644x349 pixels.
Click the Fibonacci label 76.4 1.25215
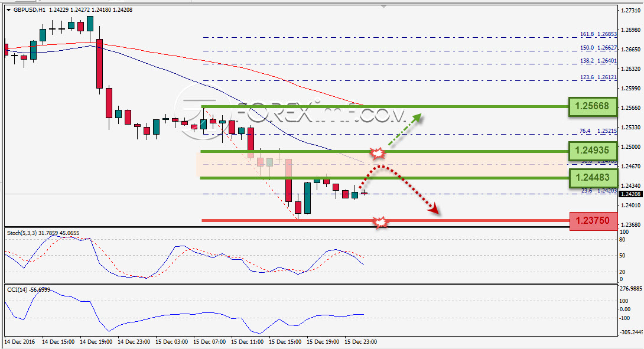pos(598,131)
